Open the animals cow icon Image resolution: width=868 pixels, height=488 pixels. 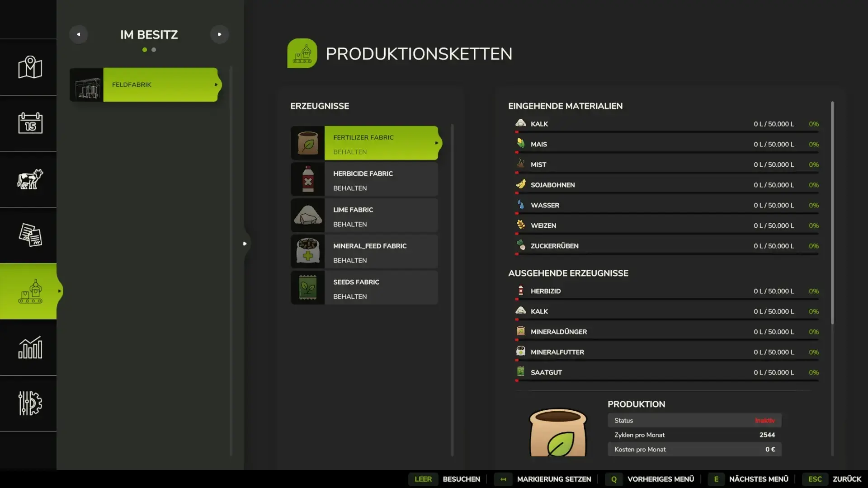[x=30, y=179]
